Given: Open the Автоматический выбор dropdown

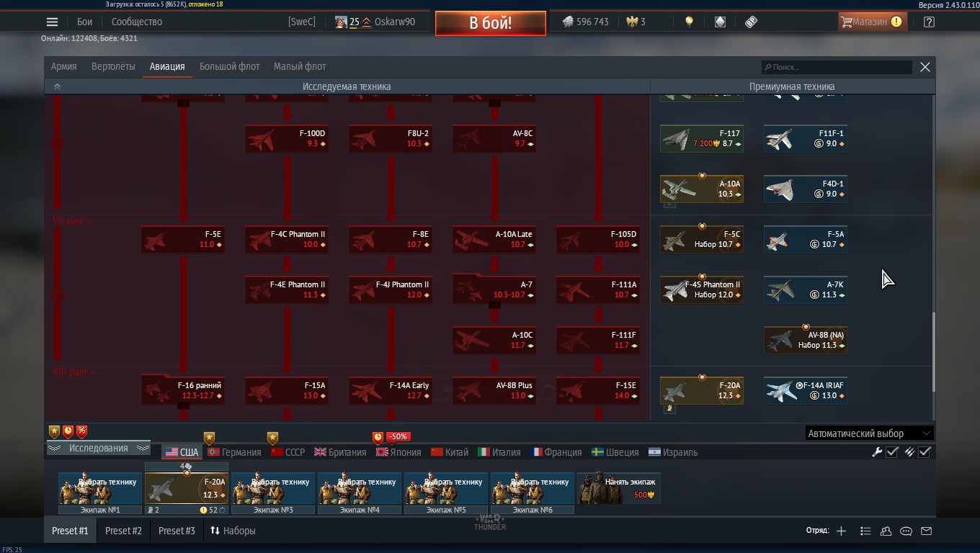Looking at the screenshot, I should click(869, 433).
